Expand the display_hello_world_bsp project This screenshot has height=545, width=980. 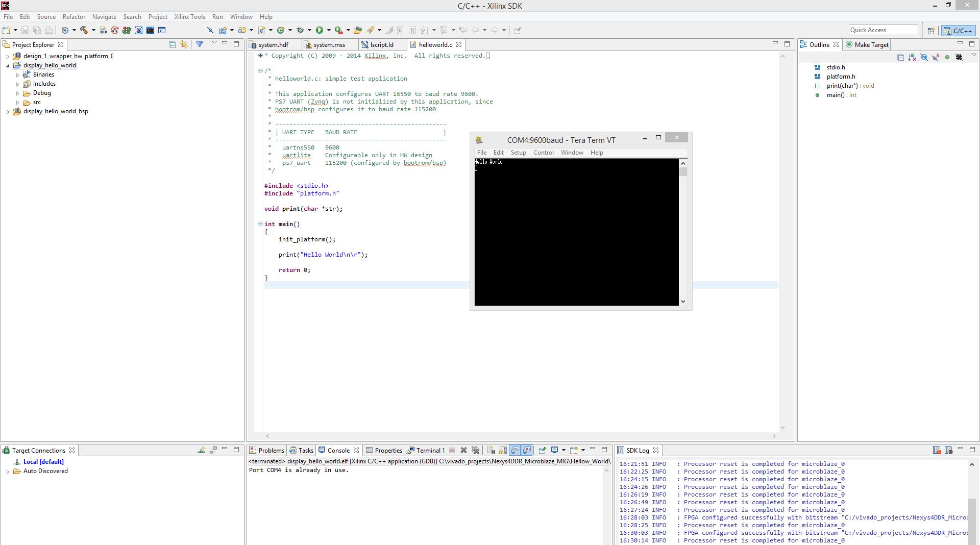[x=8, y=111]
